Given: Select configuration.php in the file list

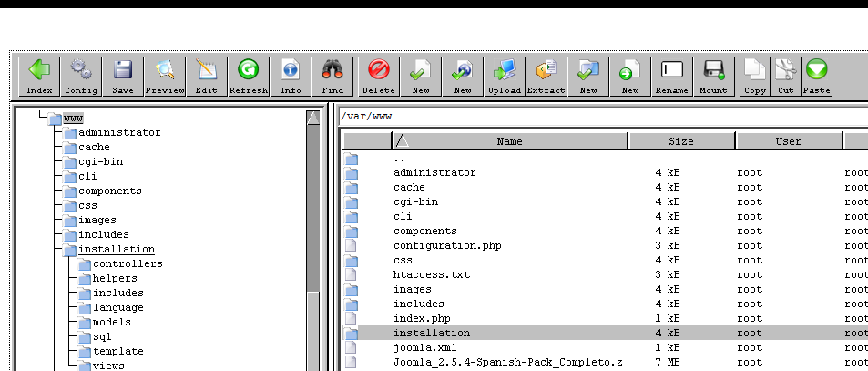Looking at the screenshot, I should [446, 245].
